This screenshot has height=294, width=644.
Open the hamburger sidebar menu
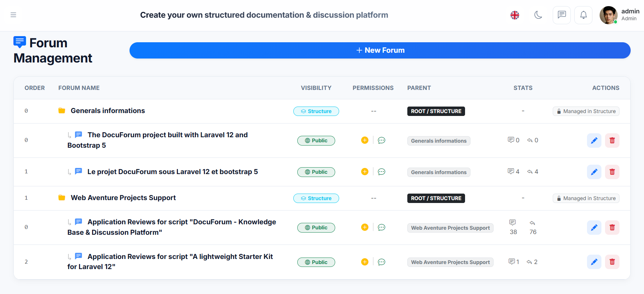point(13,15)
